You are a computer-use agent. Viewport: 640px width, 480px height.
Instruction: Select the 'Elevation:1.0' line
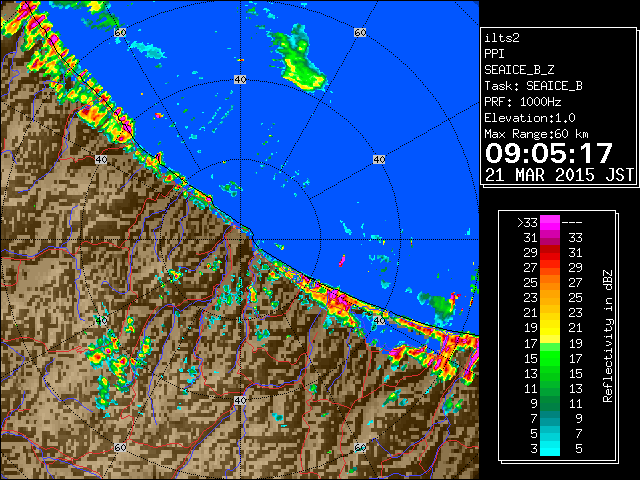click(530, 118)
